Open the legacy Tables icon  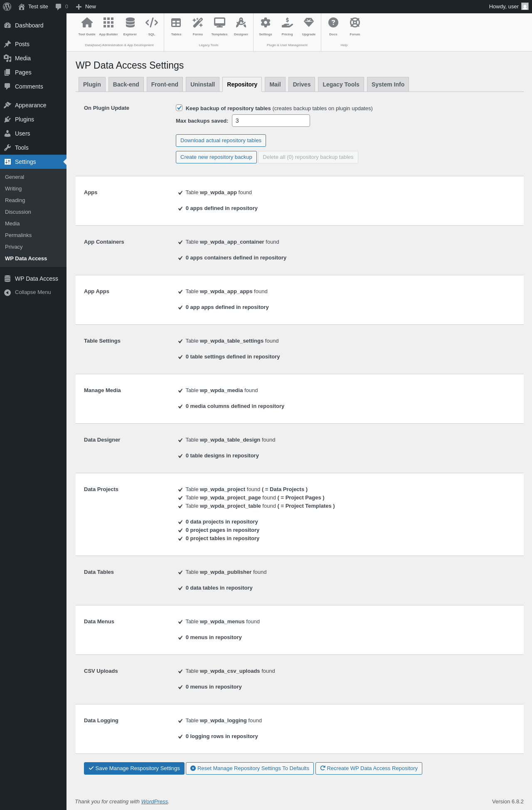tap(176, 22)
